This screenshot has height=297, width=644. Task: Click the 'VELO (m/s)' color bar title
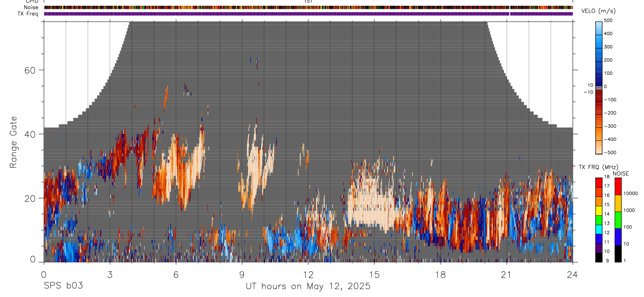pyautogui.click(x=598, y=11)
